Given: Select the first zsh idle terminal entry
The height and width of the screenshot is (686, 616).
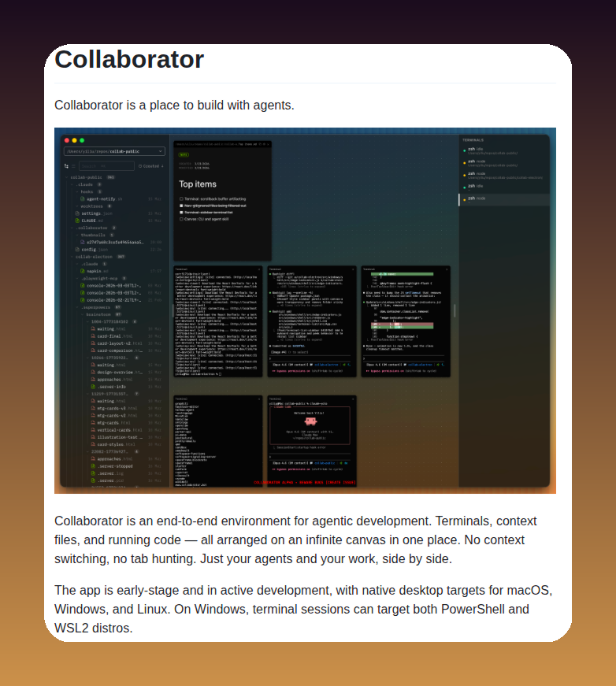Looking at the screenshot, I should coord(504,150).
